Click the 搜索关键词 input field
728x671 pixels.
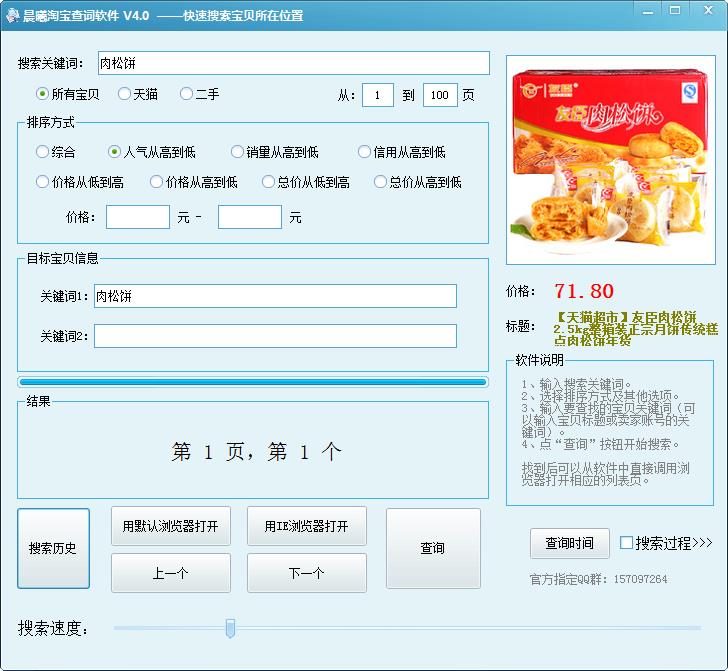click(x=294, y=63)
